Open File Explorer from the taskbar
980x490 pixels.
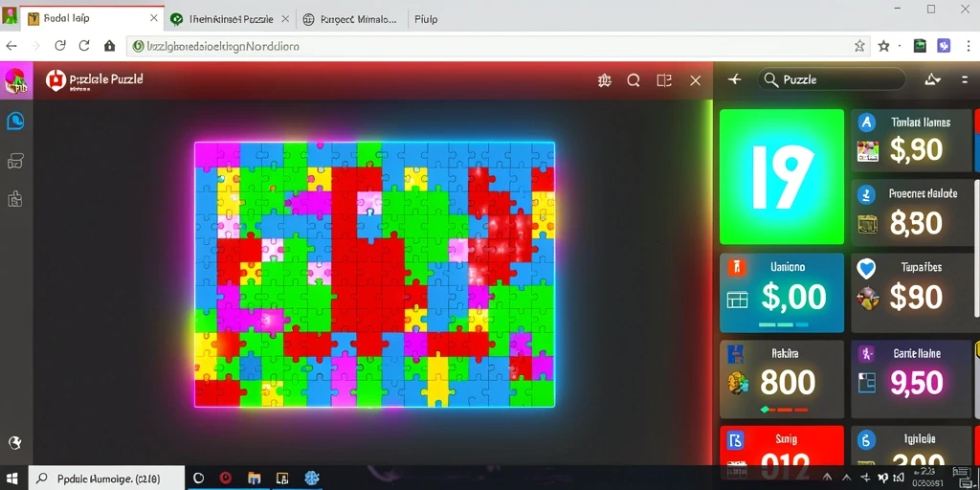pyautogui.click(x=255, y=479)
